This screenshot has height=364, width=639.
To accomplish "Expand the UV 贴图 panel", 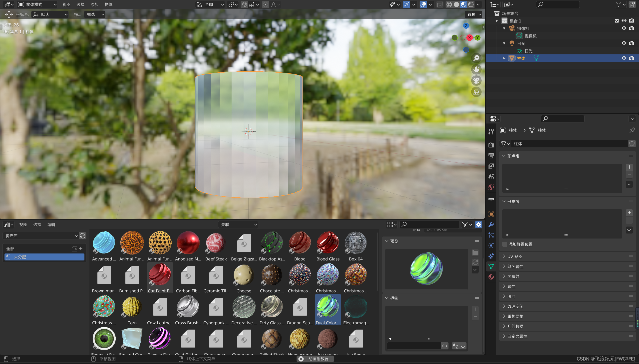I will click(515, 256).
